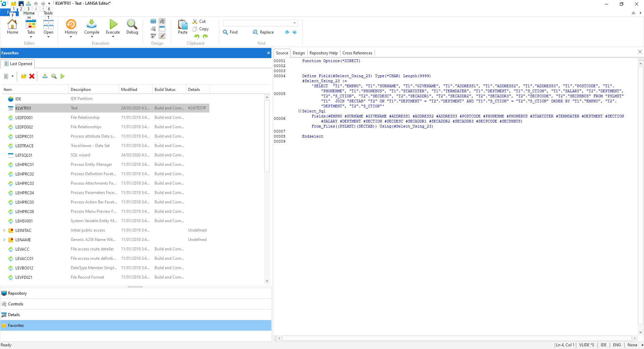Switch to the Cross References tab
644x349 pixels.
(357, 53)
